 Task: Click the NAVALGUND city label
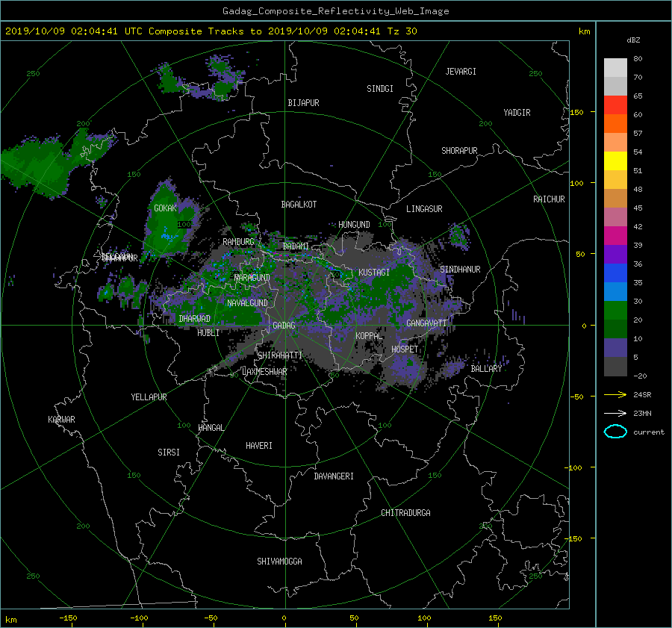[247, 303]
